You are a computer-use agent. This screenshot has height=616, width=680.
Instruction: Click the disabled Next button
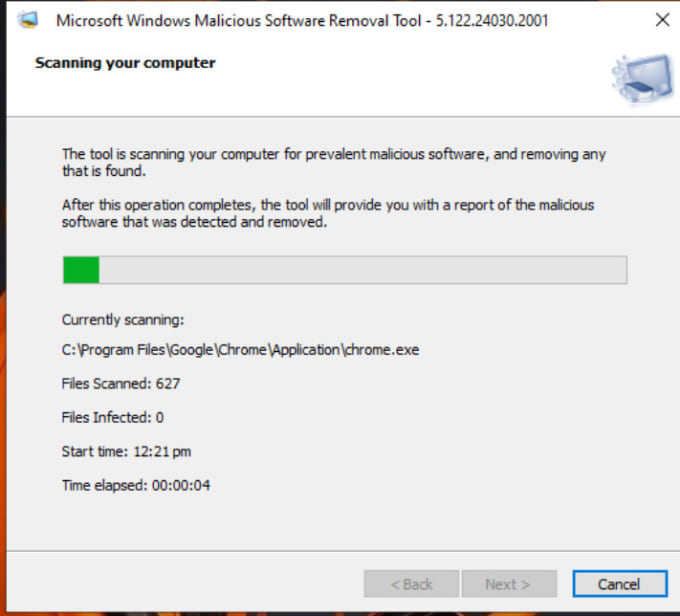click(x=509, y=584)
